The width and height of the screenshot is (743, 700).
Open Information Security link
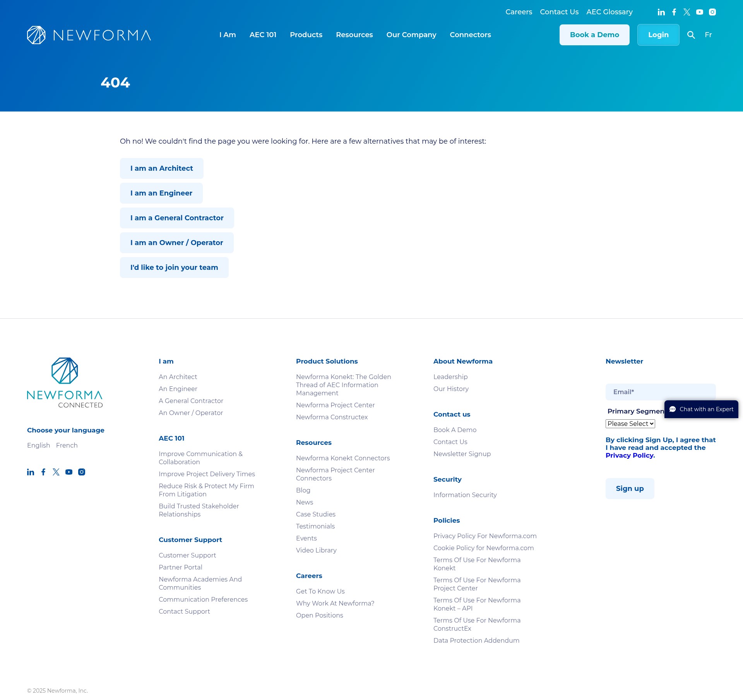465,495
